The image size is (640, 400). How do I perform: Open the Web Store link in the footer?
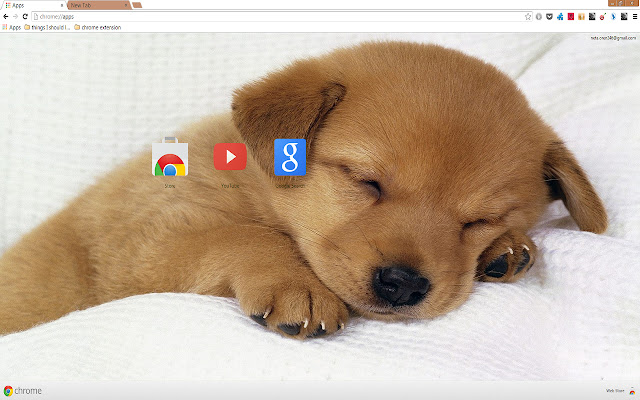(x=620, y=391)
